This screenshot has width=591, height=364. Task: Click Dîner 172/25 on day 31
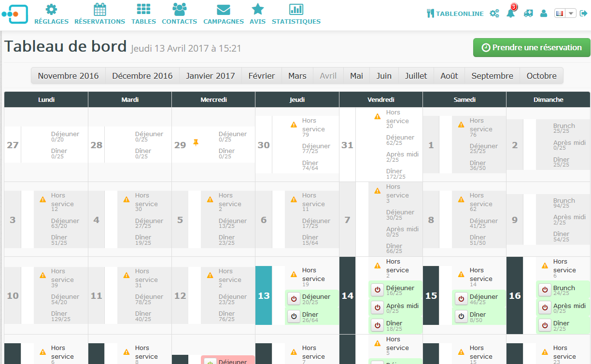(x=396, y=174)
